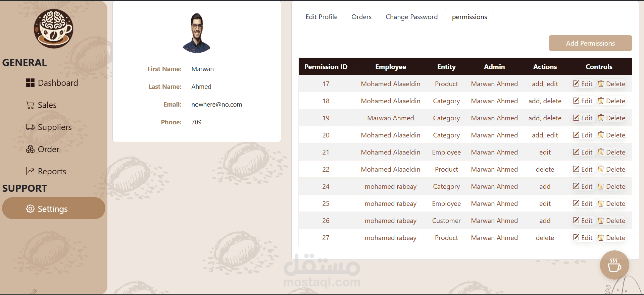Click edit pencil icon for permission 19

point(576,118)
